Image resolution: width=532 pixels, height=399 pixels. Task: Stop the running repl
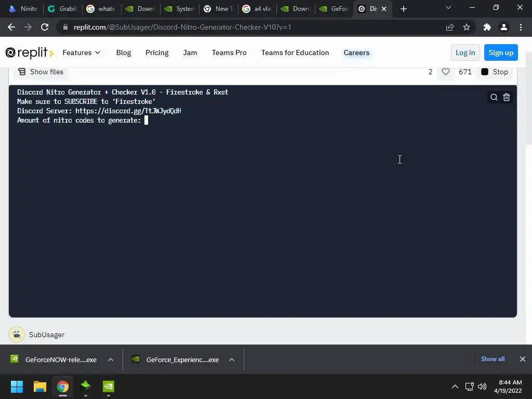click(495, 72)
